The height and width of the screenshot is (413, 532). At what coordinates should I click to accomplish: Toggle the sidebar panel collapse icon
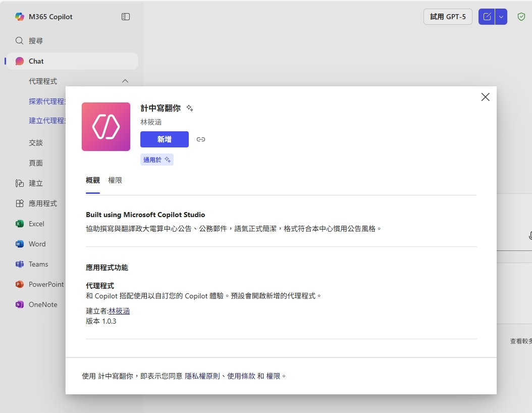pos(126,17)
